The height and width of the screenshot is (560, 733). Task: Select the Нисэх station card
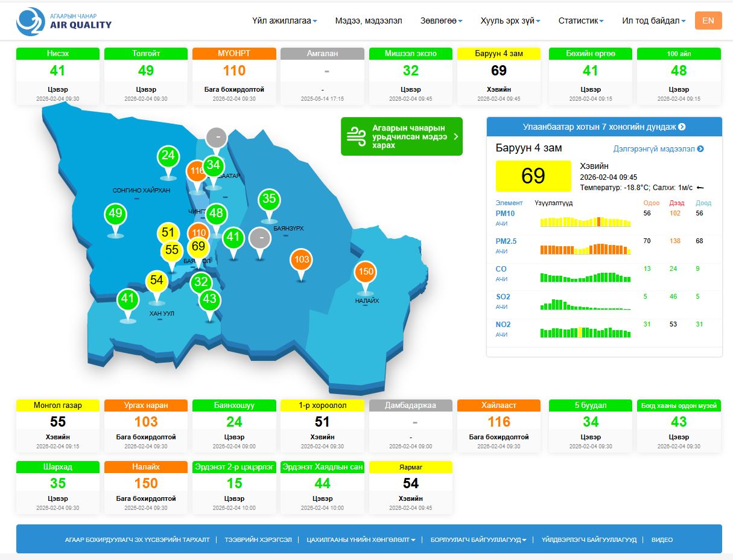pyautogui.click(x=58, y=75)
